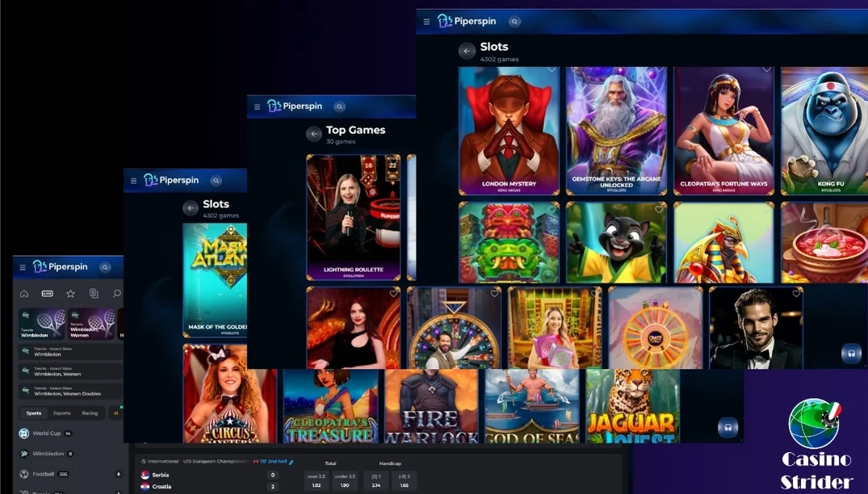Switch to Racing tab
The image size is (868, 494).
tap(90, 413)
